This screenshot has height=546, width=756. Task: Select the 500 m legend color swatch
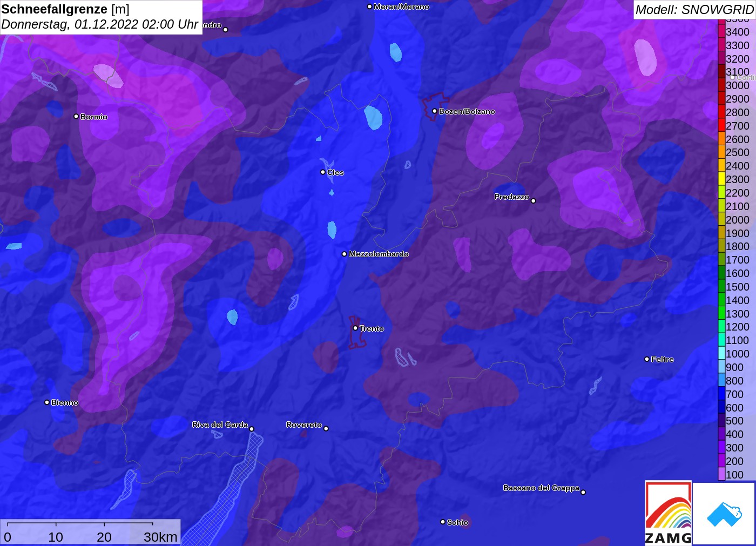(721, 421)
